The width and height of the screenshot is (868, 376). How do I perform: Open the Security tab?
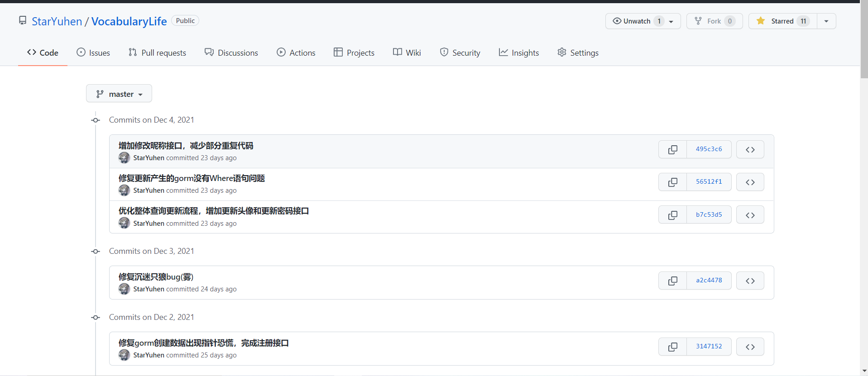tap(460, 52)
